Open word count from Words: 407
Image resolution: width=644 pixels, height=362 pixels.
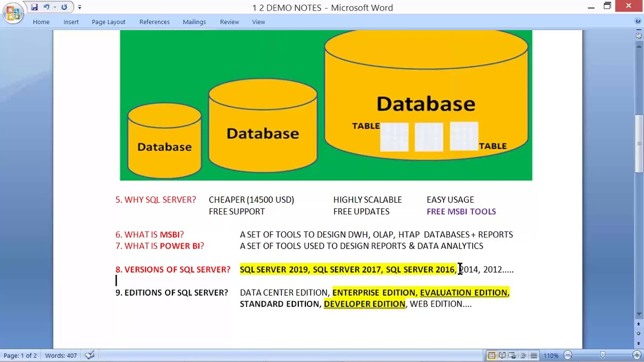tap(61, 355)
